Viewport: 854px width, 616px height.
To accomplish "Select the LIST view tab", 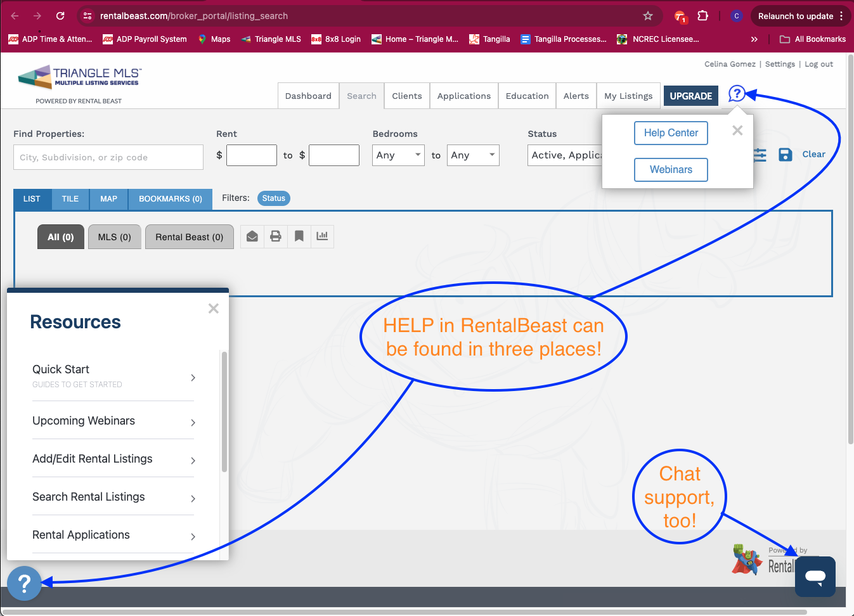I will pyautogui.click(x=32, y=199).
